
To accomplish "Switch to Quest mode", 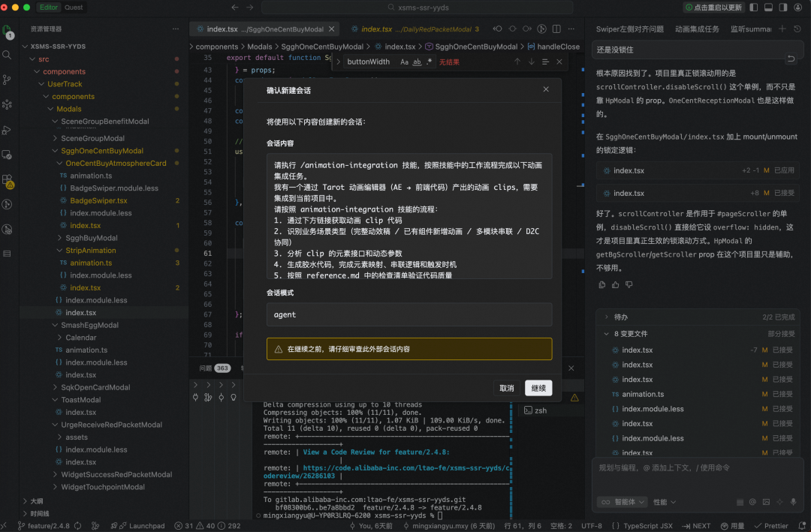I will click(74, 8).
